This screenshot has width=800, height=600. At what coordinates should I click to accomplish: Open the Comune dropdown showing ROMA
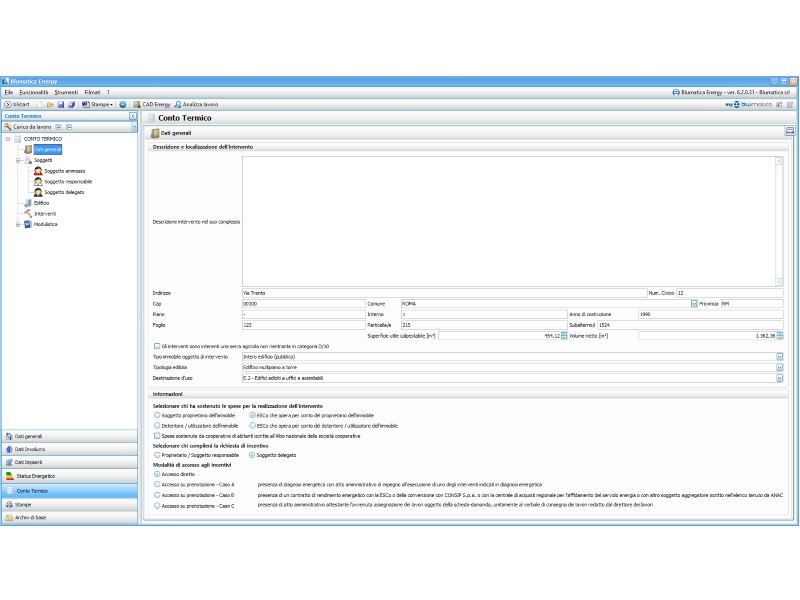(694, 304)
